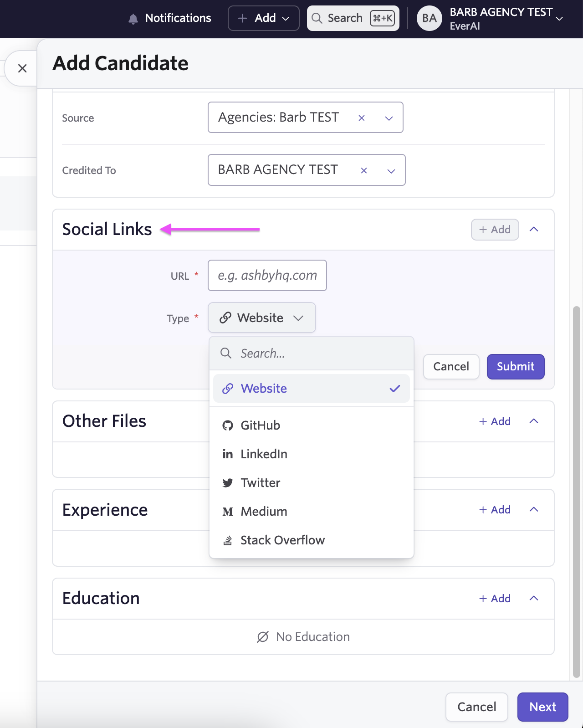The width and height of the screenshot is (583, 728).
Task: Click Cancel in the Social Links form
Action: pyautogui.click(x=451, y=367)
